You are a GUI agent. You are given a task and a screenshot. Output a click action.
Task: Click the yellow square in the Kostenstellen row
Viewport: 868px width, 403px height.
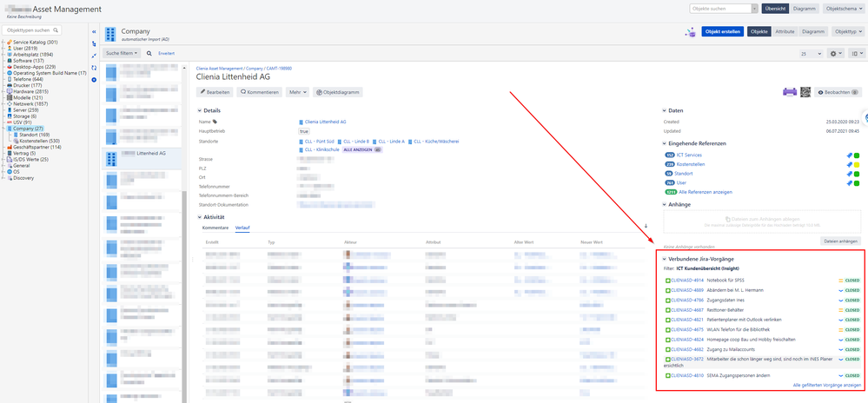coord(857,164)
